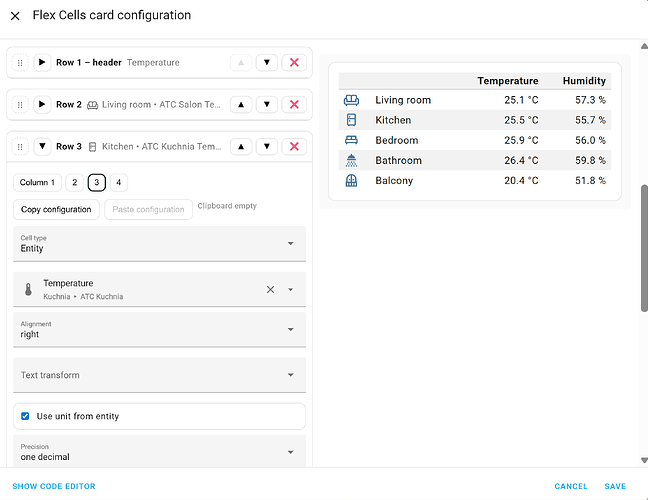Clear the Temperature entity selection
The width and height of the screenshot is (648, 500).
(x=270, y=290)
